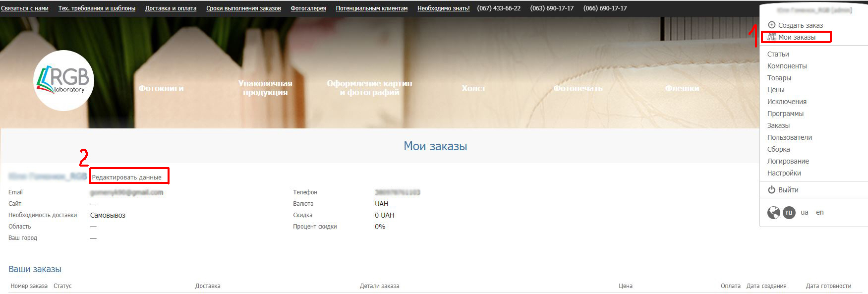Image resolution: width=868 pixels, height=294 pixels.
Task: Open Доставка и оплата page
Action: click(x=171, y=8)
